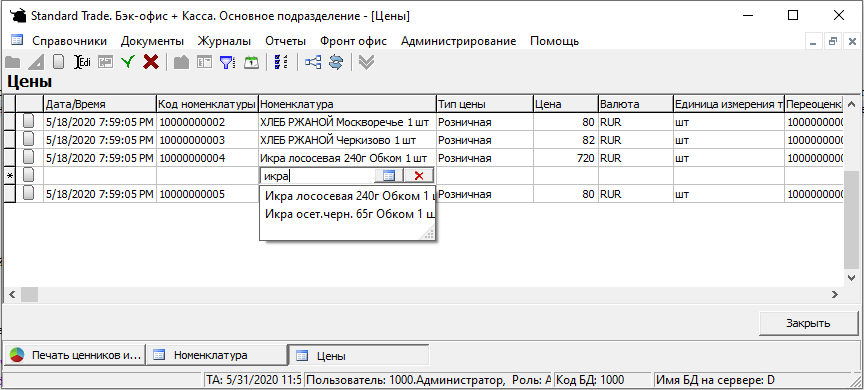
Task: Open the Администрирование menu
Action: [x=458, y=41]
